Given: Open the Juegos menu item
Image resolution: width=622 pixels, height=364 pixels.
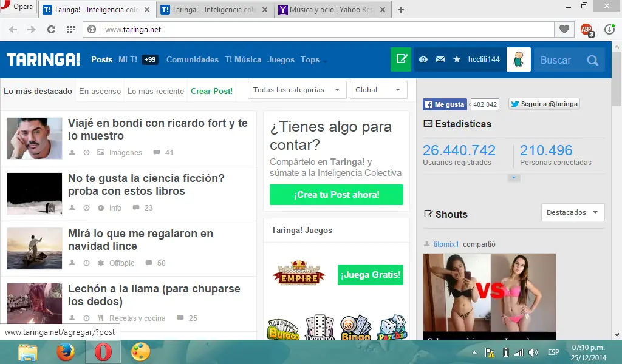Looking at the screenshot, I should click(281, 59).
